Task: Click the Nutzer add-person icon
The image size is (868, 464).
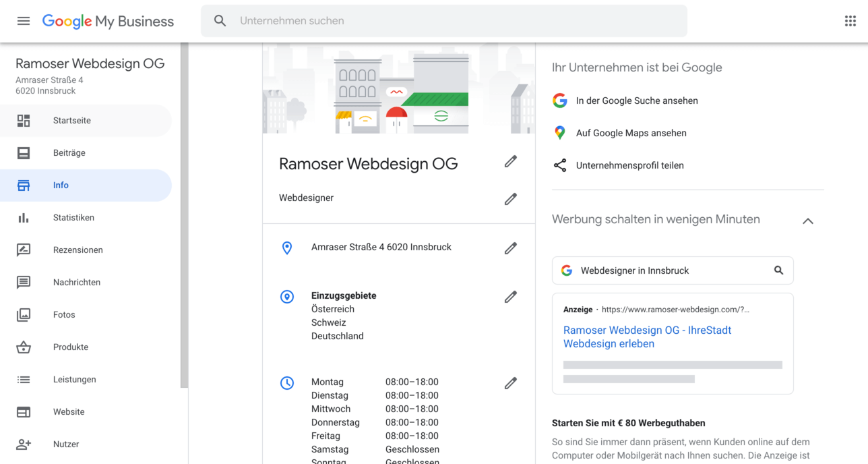Action: click(x=24, y=444)
